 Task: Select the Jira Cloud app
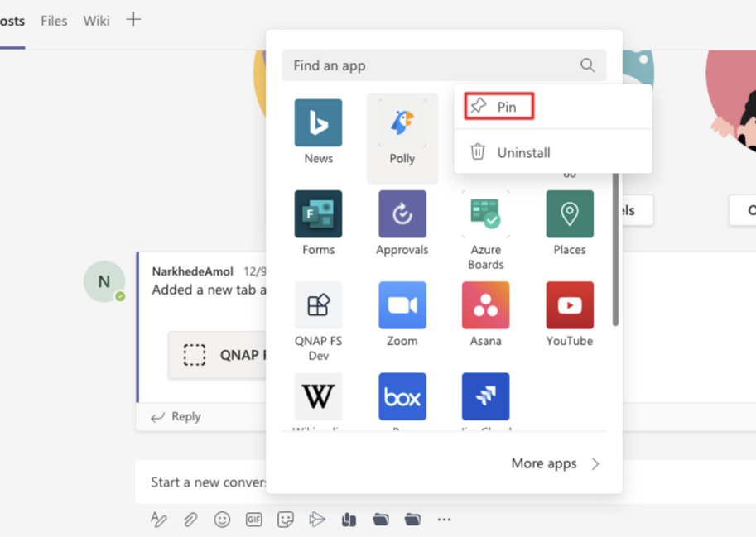click(485, 397)
